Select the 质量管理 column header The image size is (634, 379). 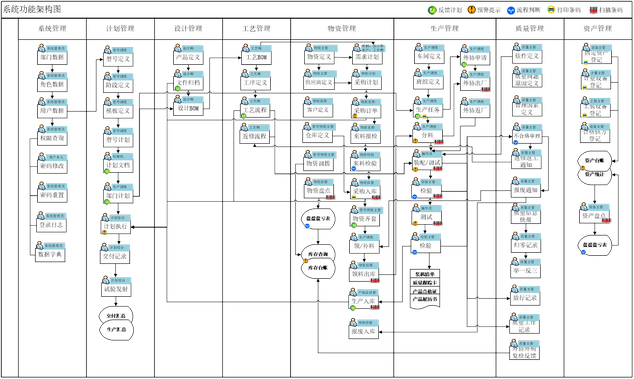529,28
